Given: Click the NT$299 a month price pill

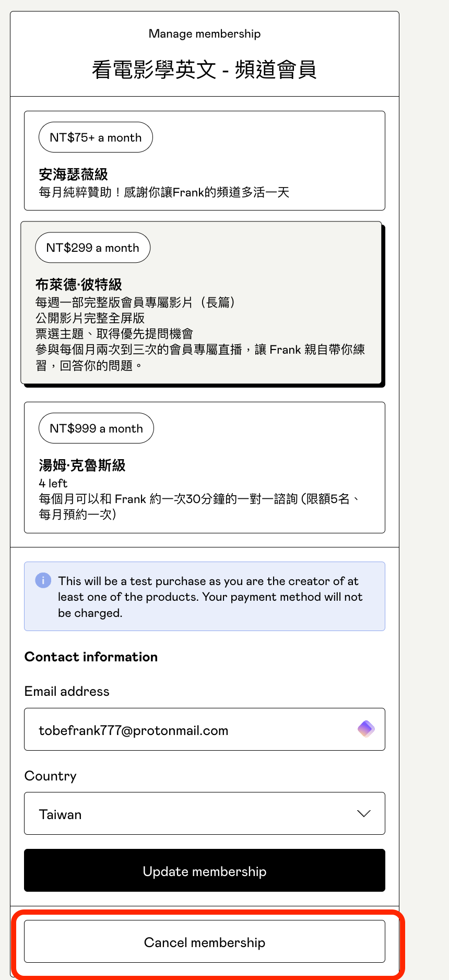Looking at the screenshot, I should pyautogui.click(x=92, y=248).
